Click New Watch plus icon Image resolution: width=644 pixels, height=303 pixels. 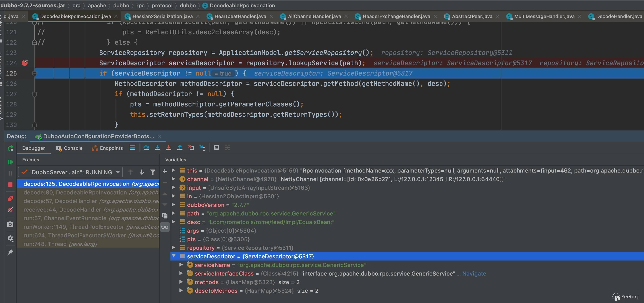(165, 171)
